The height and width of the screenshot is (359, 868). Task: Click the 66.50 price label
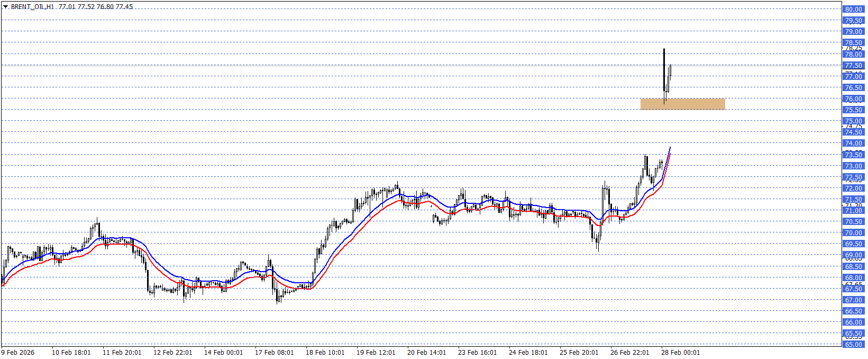click(x=853, y=311)
